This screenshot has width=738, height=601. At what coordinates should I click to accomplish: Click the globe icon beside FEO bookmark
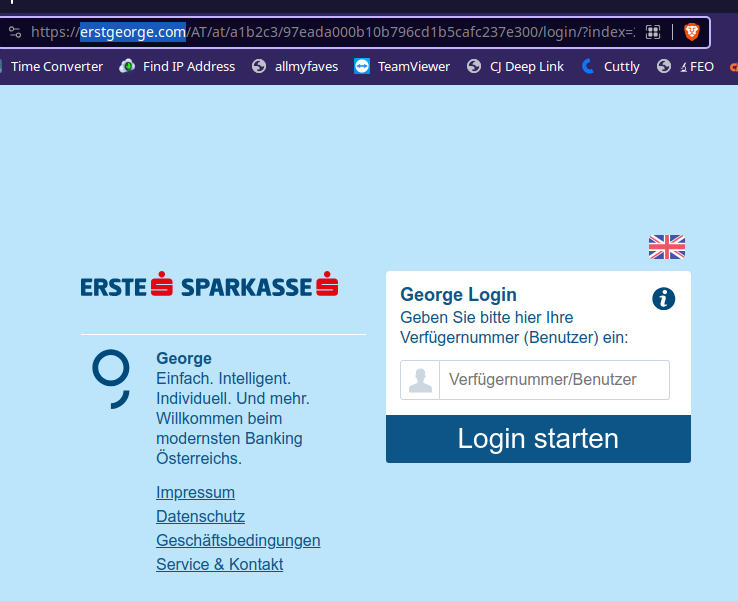tap(664, 66)
